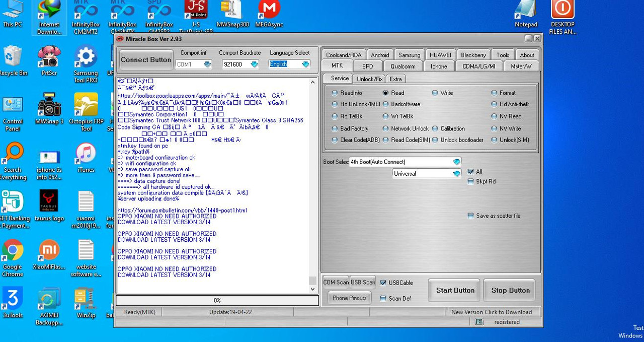This screenshot has height=342, width=644.
Task: Open the Octoplus FRP Tool icon
Action: pyautogui.click(x=86, y=113)
